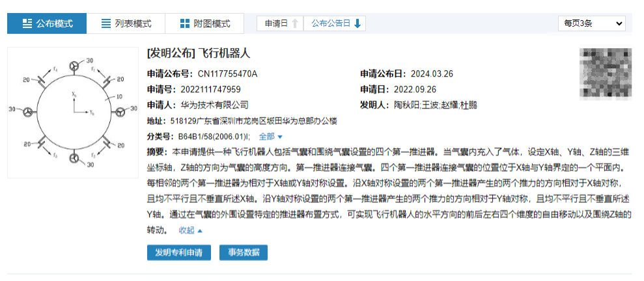The image size is (644, 281).
Task: Switch to 公布模式 view tab
Action: pyautogui.click(x=47, y=23)
